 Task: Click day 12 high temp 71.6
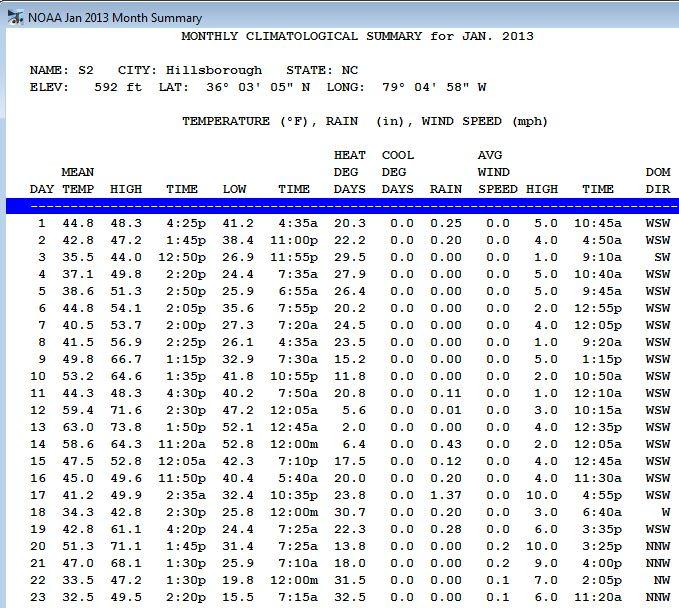[126, 410]
